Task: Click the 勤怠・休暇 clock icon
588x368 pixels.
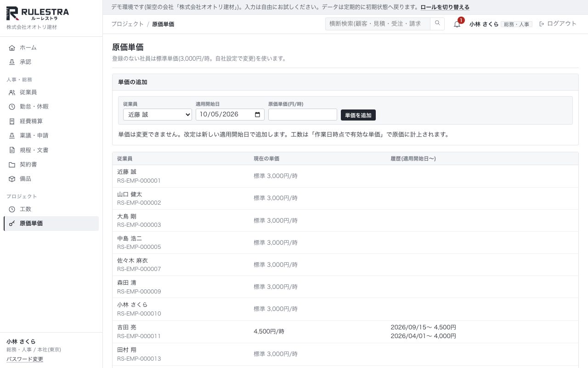Action: click(12, 107)
